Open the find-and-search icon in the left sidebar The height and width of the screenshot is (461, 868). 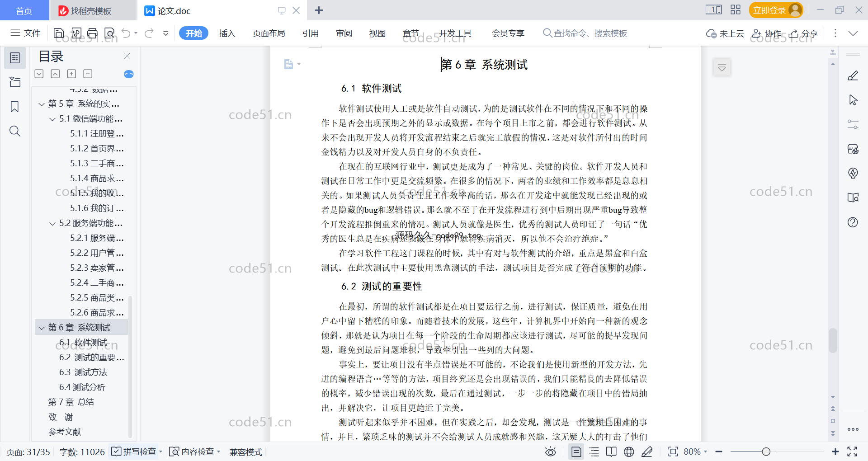pos(15,131)
